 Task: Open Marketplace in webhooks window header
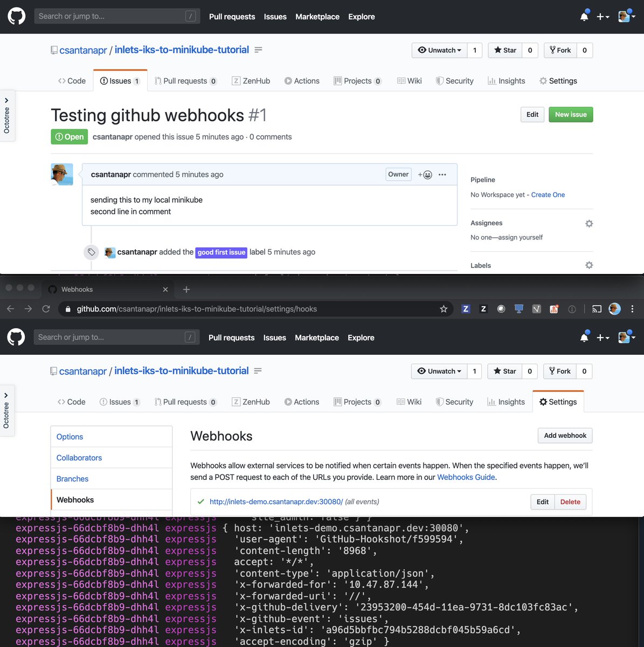click(x=317, y=338)
